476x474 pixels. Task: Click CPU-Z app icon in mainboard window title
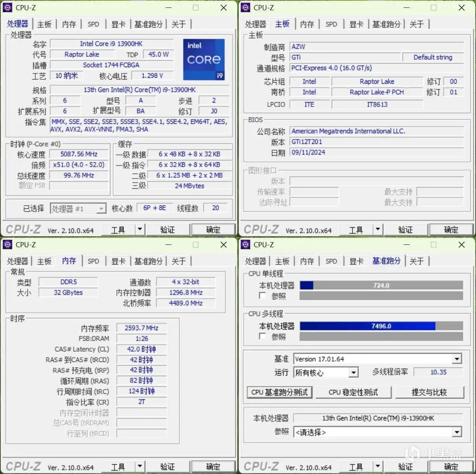coord(245,7)
